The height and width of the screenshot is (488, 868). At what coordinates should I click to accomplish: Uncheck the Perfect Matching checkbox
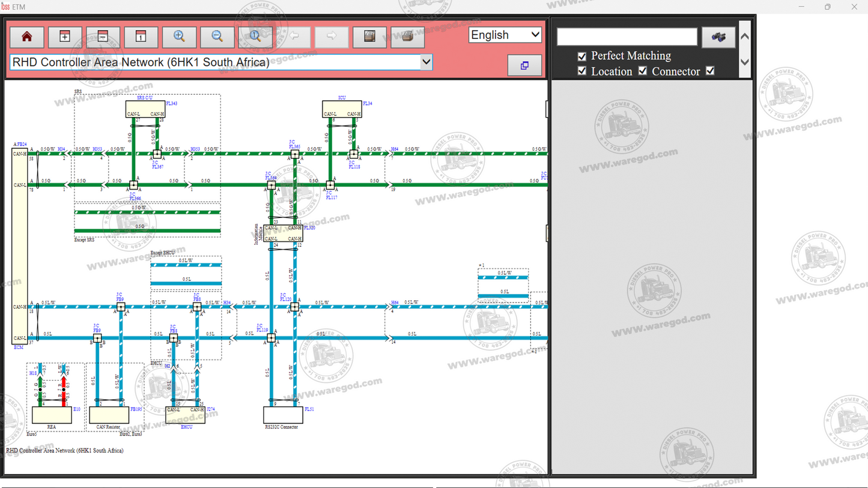tap(581, 56)
